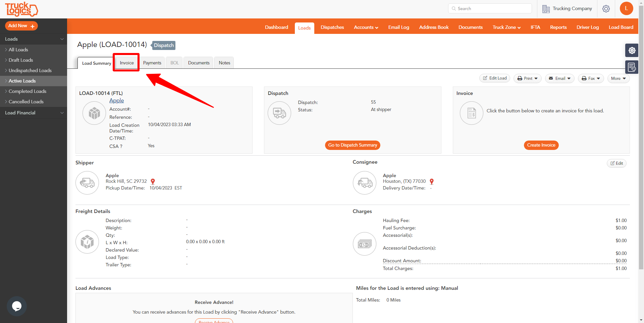Open the settings gear in the top bar

tap(606, 8)
